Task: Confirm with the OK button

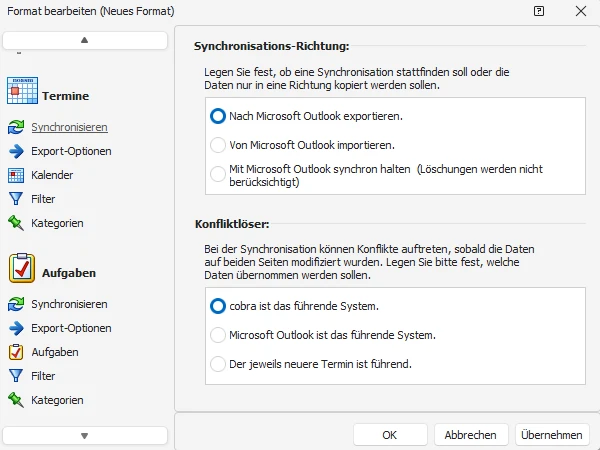Action: (x=390, y=435)
